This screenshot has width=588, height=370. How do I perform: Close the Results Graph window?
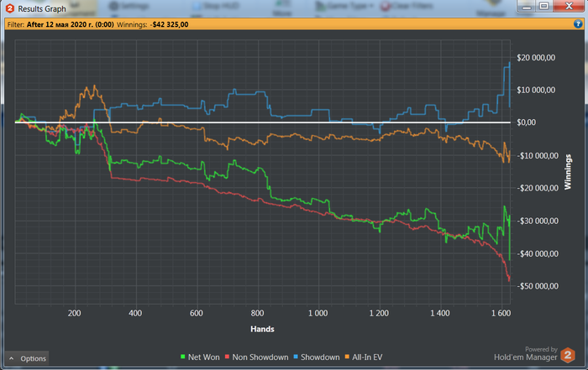(x=569, y=7)
